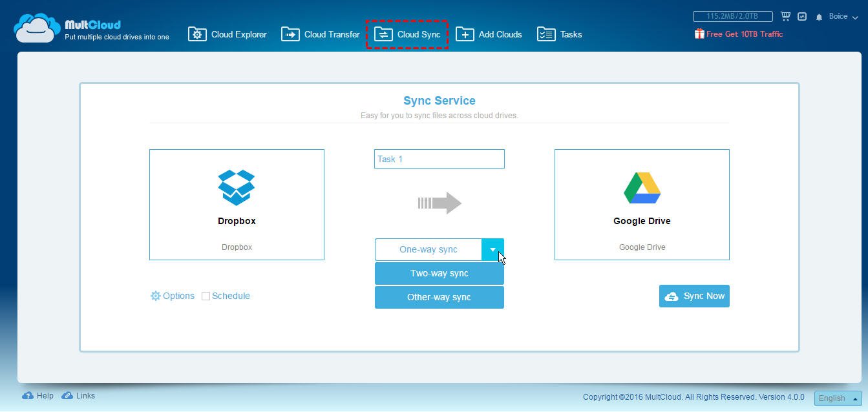This screenshot has height=412, width=868.
Task: Click the bold Dropbox title text
Action: [237, 221]
